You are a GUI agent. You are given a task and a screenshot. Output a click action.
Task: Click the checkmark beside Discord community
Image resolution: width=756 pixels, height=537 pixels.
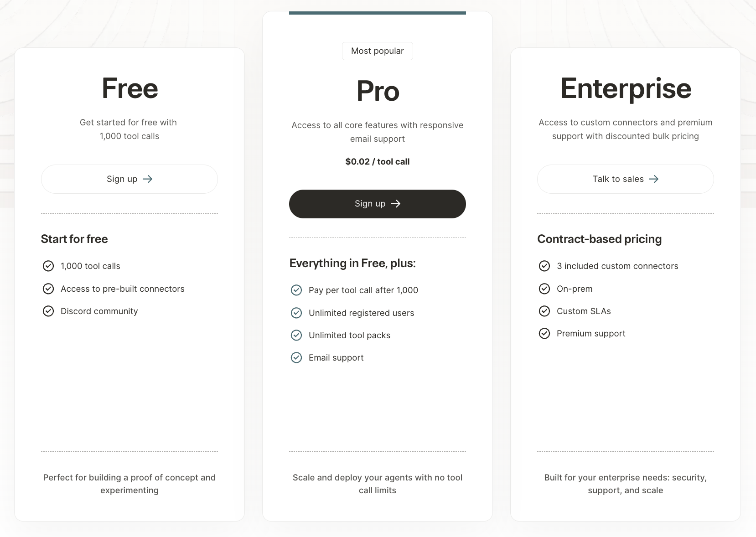click(x=49, y=311)
